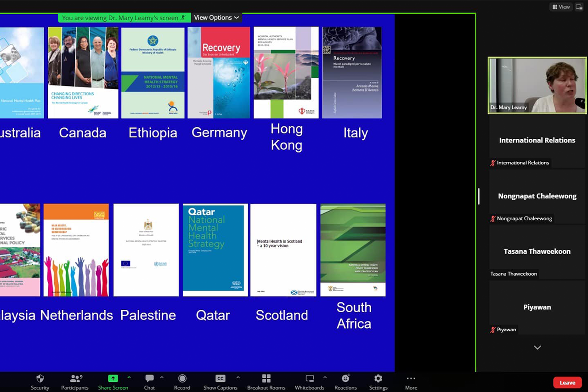Image resolution: width=588 pixels, height=392 pixels.
Task: Click the 'Hong Kong' slide label
Action: coord(286,137)
